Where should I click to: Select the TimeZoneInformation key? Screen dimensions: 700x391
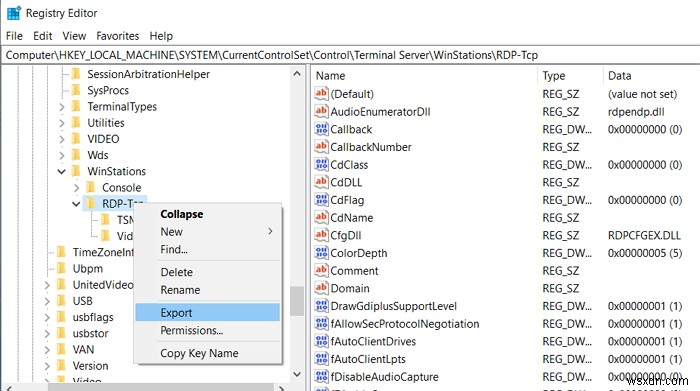[x=103, y=252]
